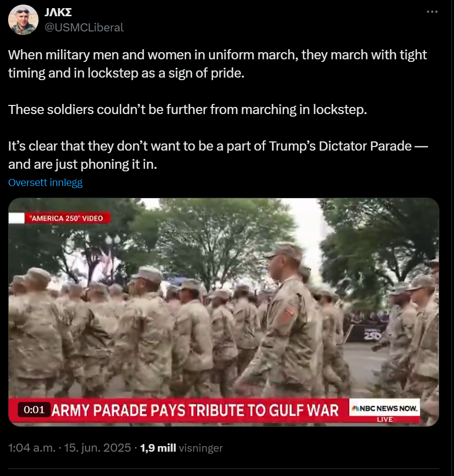Click the paragraph mentioning Trump's Dictator Parade
The image size is (454, 476).
(x=218, y=155)
